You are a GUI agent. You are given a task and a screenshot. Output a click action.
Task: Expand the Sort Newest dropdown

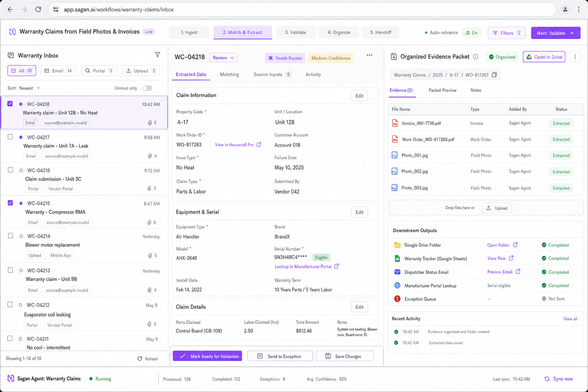pyautogui.click(x=29, y=88)
